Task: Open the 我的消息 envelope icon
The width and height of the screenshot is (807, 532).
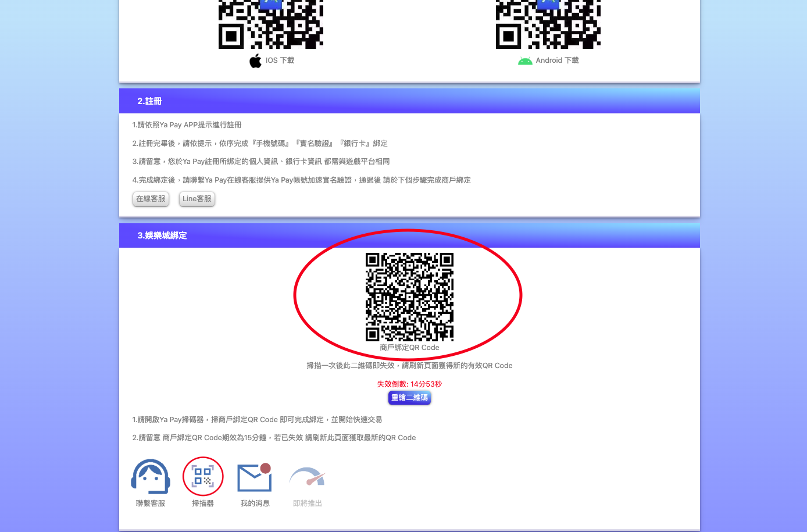Action: pos(255,477)
